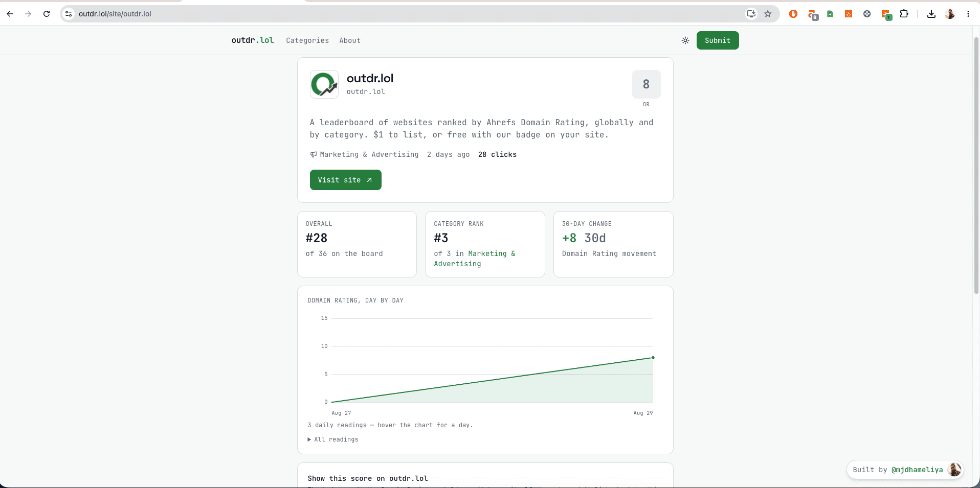Click the "CATEGORY RANK" card label
The height and width of the screenshot is (488, 980).
[x=459, y=224]
